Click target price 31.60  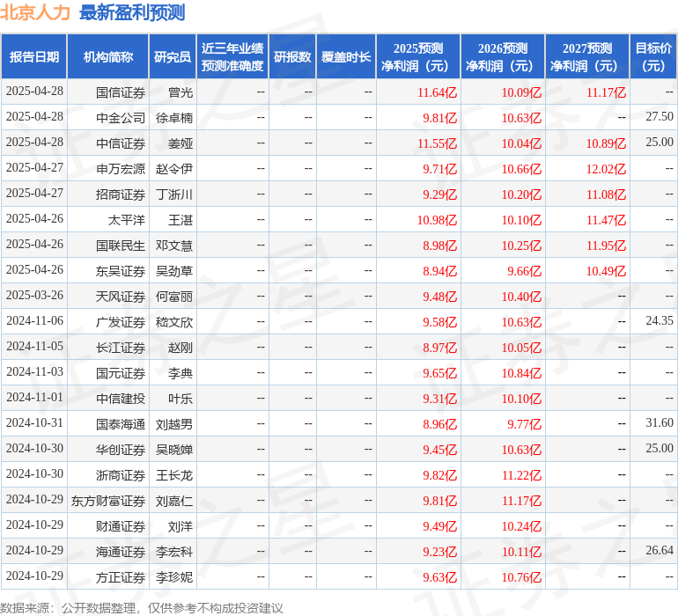pos(660,422)
